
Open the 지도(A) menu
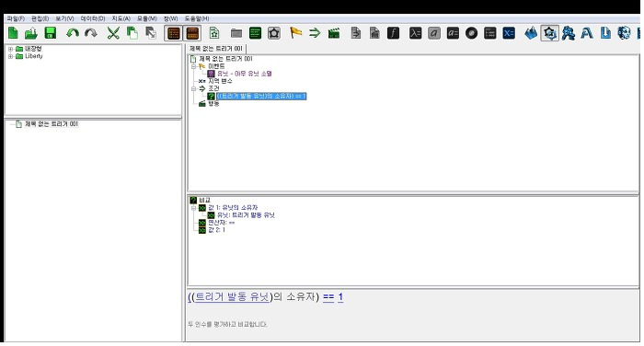(x=121, y=18)
